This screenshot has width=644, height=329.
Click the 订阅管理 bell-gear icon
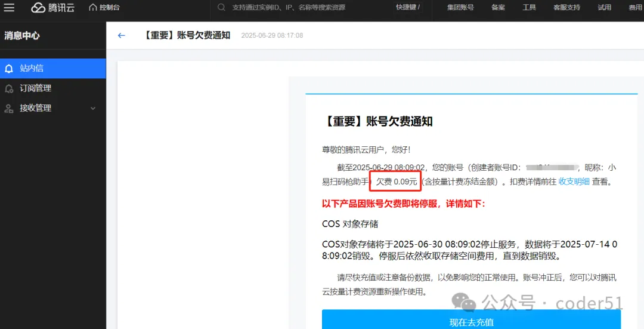tap(9, 88)
